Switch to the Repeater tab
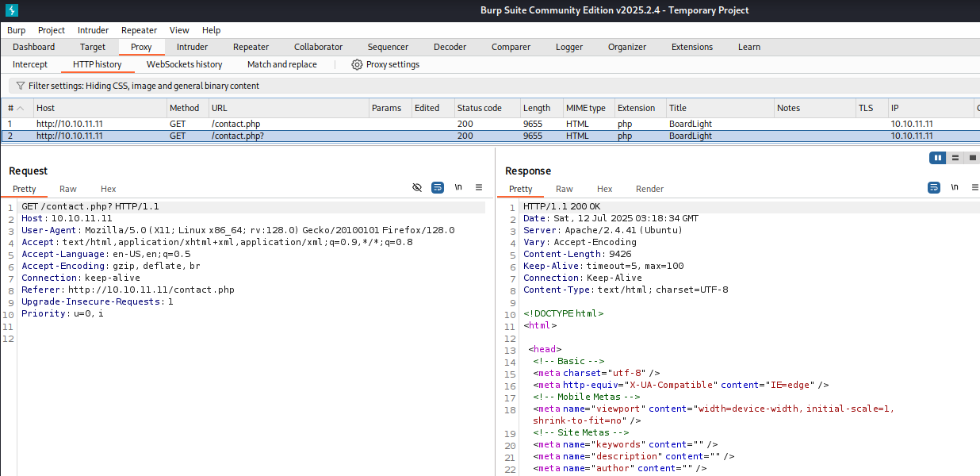Viewport: 980px width, 476px height. (251, 47)
